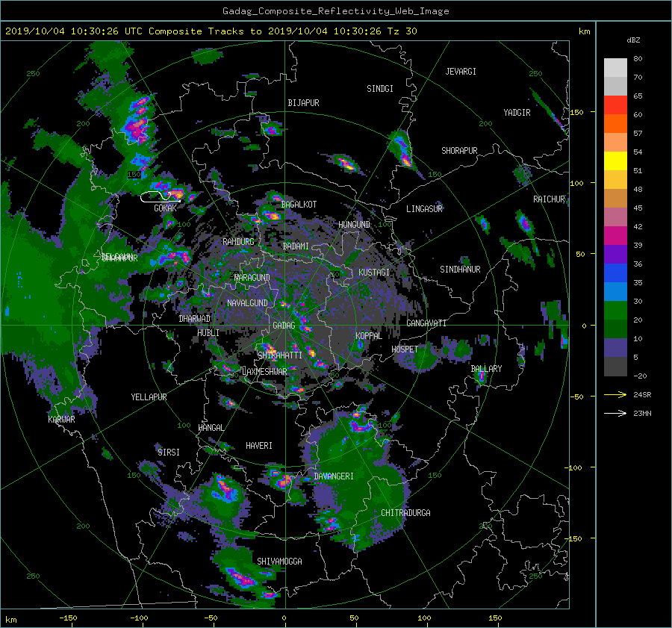Click the DAVANGERI city label
Image resolution: width=672 pixels, height=628 pixels.
pyautogui.click(x=334, y=476)
